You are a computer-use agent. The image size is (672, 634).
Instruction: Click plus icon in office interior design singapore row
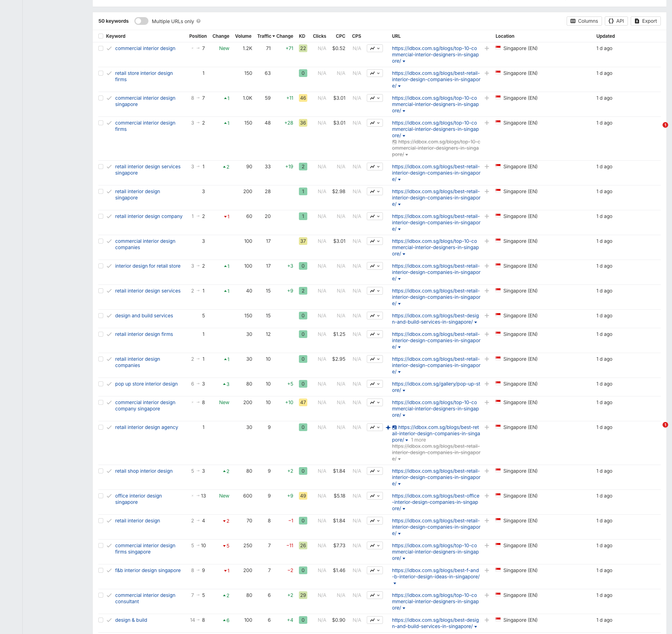click(486, 496)
